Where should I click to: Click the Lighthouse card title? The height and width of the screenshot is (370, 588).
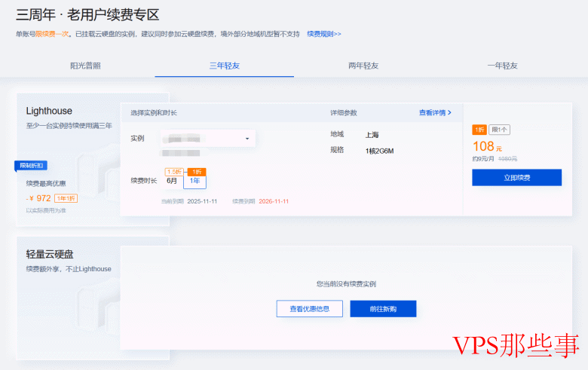click(x=49, y=111)
